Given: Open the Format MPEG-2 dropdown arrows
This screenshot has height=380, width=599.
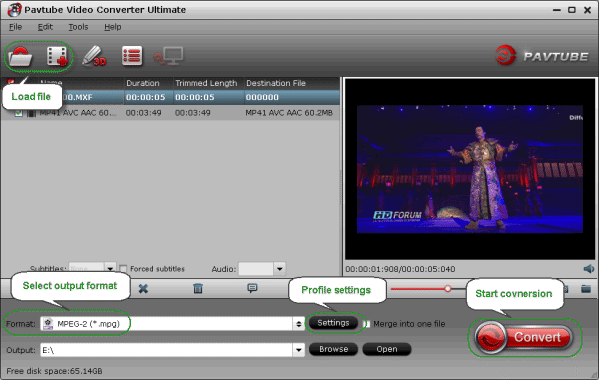Looking at the screenshot, I should coord(298,324).
